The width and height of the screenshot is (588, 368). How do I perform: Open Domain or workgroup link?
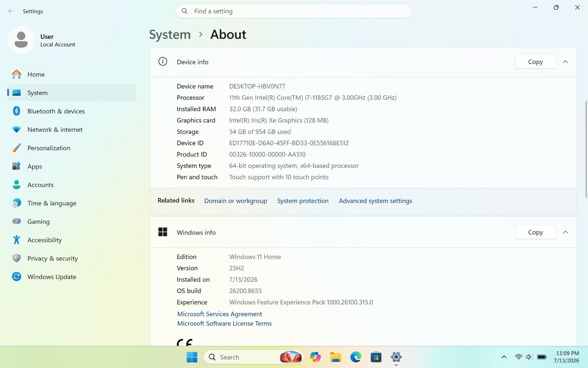click(x=236, y=201)
